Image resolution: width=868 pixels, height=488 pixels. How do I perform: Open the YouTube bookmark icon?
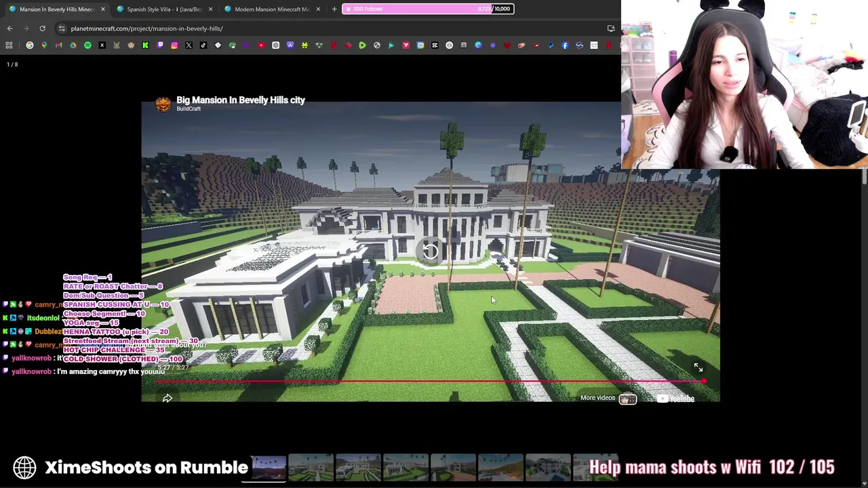click(261, 45)
